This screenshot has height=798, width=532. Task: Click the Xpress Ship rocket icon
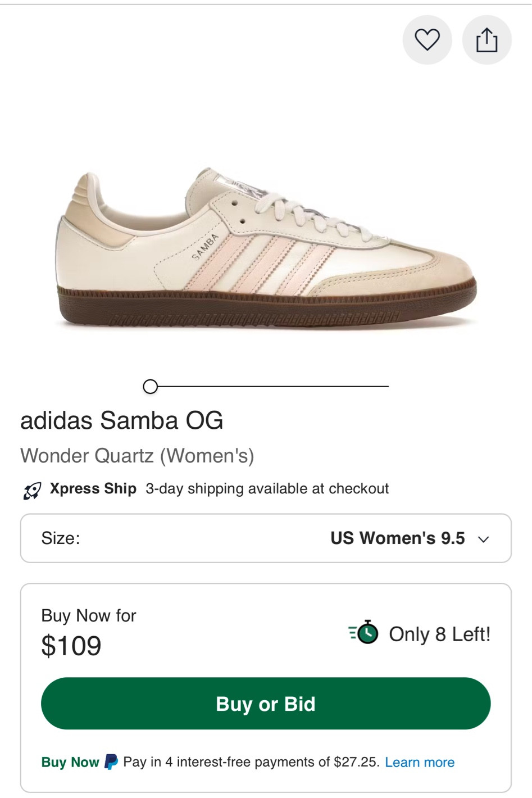pyautogui.click(x=32, y=490)
